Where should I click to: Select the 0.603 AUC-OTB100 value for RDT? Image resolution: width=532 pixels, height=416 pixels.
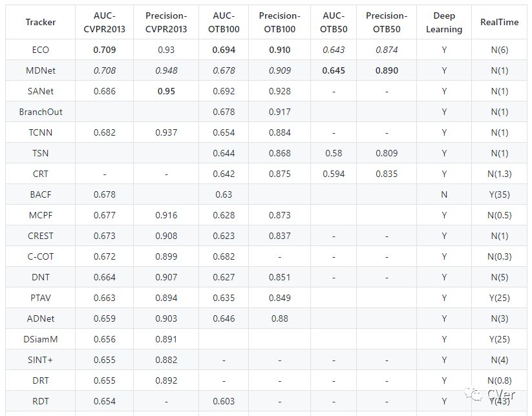click(x=224, y=401)
